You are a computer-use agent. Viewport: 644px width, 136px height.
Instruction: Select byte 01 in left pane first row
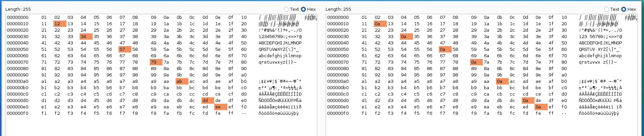tap(44, 18)
